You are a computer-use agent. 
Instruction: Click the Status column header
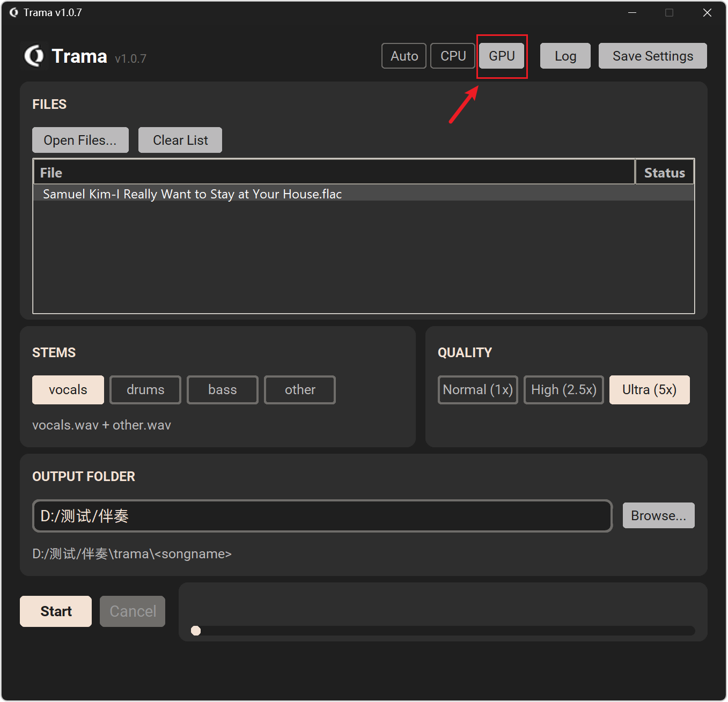(665, 172)
